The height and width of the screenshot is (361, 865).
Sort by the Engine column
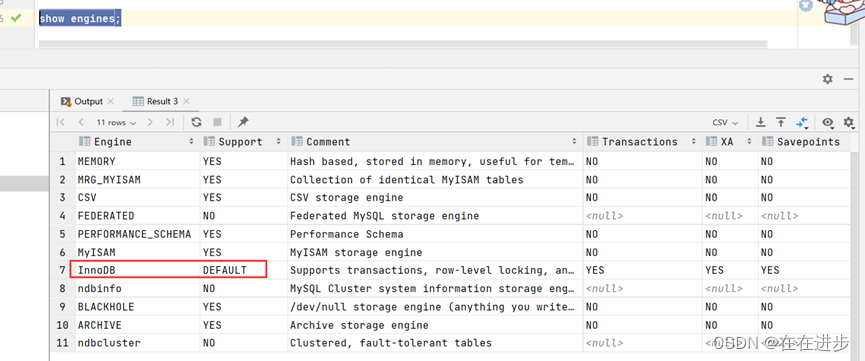[137, 142]
